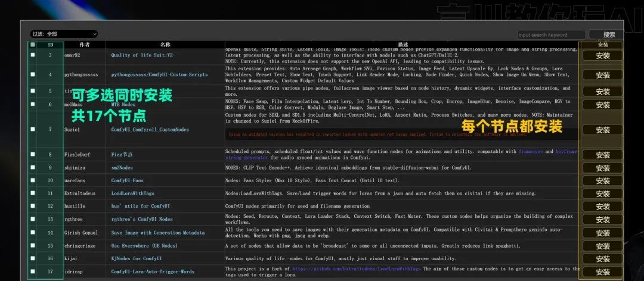Check the box for row ID 6 melMass

(33, 104)
